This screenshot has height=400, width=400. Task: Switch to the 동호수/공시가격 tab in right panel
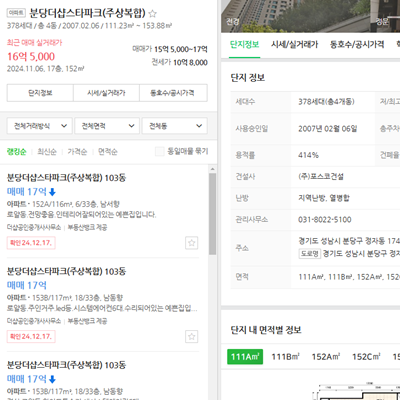point(357,44)
